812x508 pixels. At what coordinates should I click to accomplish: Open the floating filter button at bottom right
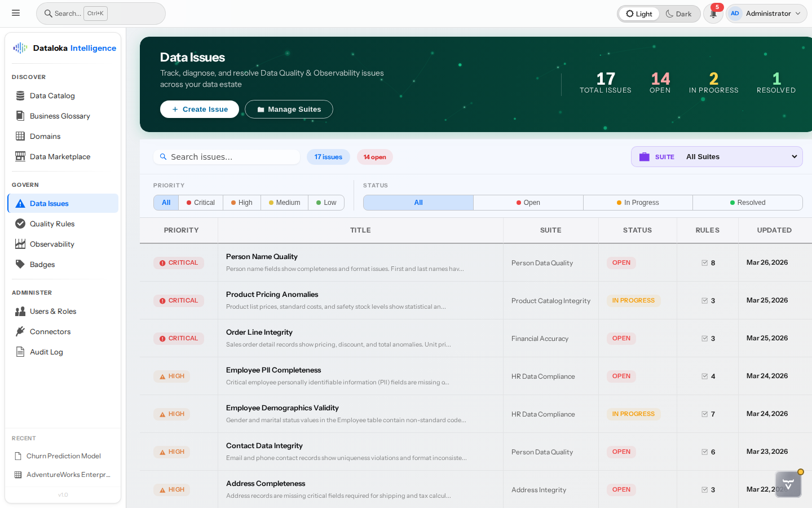tap(788, 484)
